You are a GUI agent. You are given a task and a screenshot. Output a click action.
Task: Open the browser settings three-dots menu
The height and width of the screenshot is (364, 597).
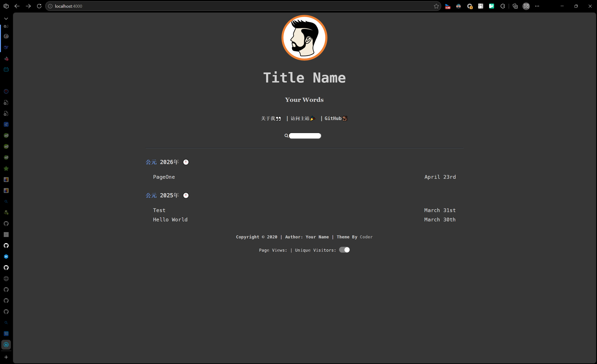[x=537, y=6]
